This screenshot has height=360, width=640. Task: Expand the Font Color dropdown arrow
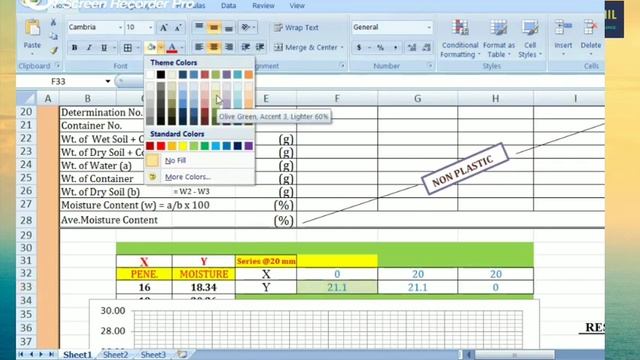(x=182, y=48)
